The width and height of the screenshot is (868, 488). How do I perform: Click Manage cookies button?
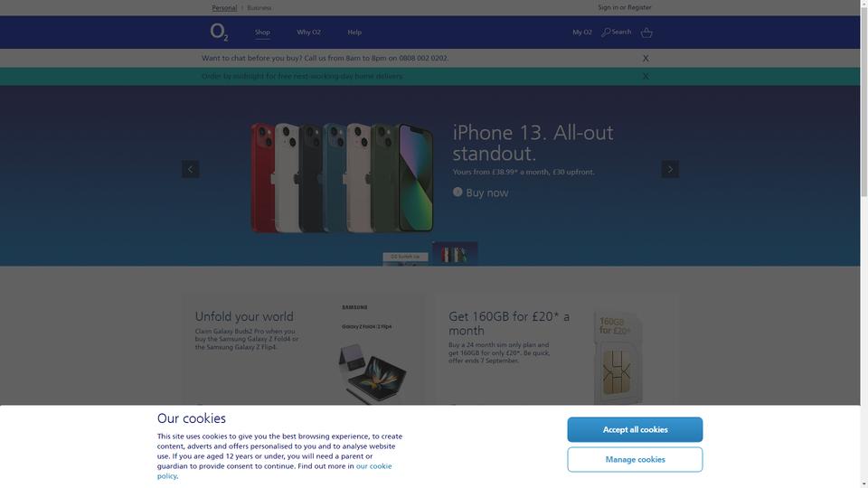tap(635, 459)
